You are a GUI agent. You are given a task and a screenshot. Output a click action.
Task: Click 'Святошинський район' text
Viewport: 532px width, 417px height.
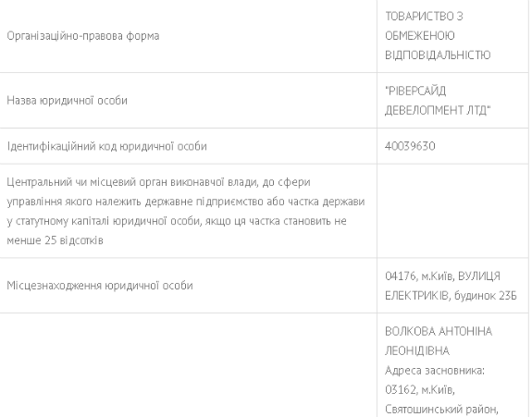[440, 410]
